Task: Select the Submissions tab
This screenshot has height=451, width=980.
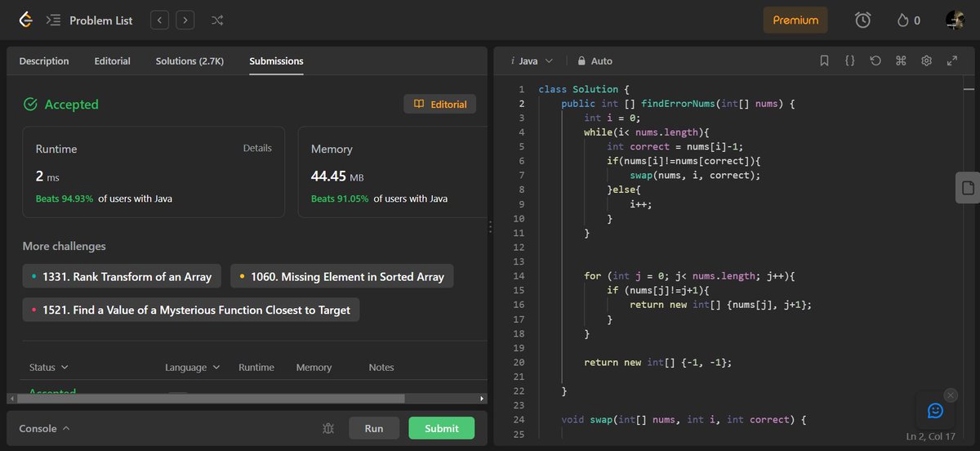Action: click(x=276, y=61)
